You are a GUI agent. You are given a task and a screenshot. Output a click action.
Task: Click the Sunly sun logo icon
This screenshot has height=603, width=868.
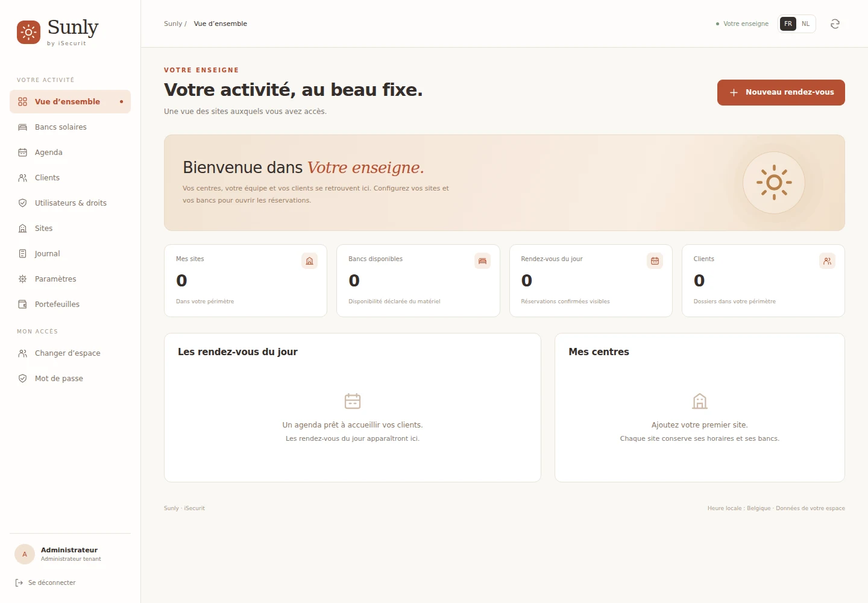pyautogui.click(x=28, y=33)
